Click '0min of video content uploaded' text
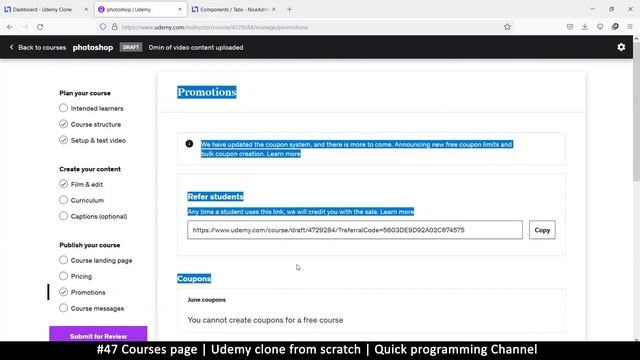This screenshot has width=640, height=360. [x=196, y=47]
